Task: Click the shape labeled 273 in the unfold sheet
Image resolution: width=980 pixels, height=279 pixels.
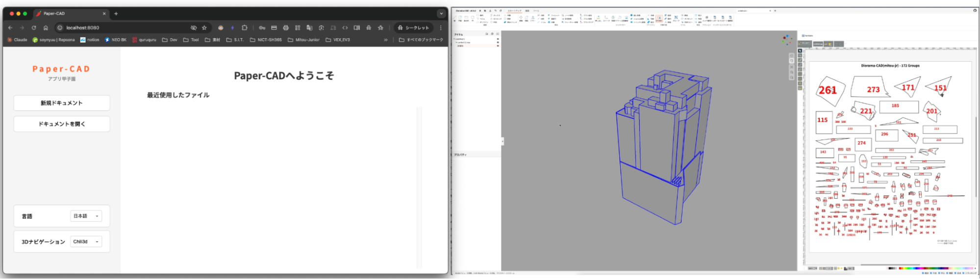Action: pos(871,87)
